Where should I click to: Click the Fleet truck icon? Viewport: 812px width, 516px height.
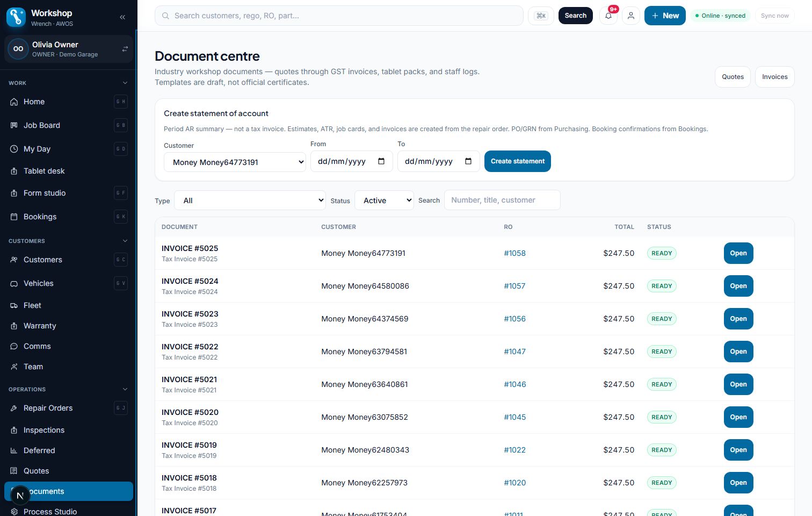[x=14, y=305]
